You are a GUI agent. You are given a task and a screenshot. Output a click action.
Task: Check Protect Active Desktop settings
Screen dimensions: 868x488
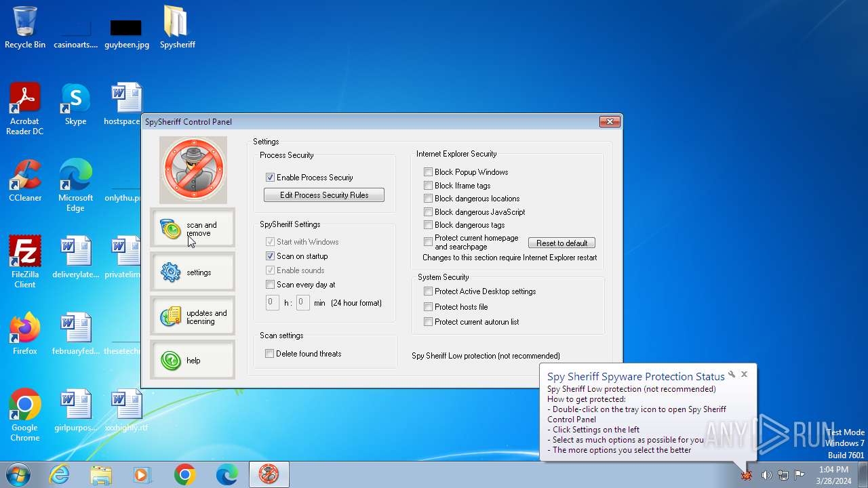(x=428, y=291)
